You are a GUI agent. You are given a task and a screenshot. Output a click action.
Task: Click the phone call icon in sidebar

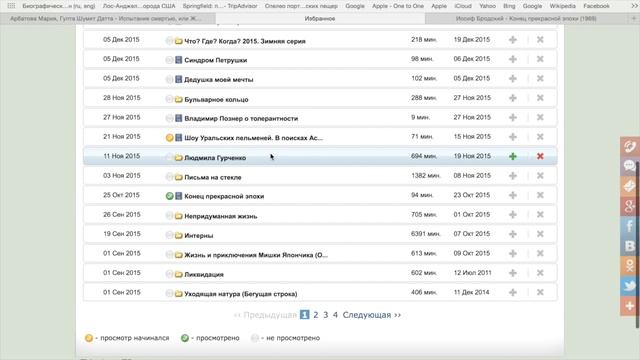click(x=630, y=147)
